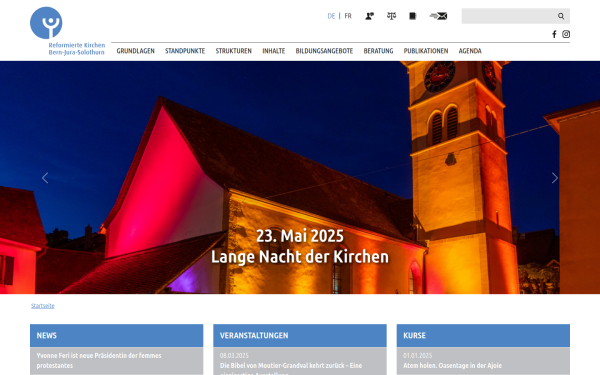Show previous slide with left arrow
This screenshot has width=600, height=375.
tap(45, 178)
